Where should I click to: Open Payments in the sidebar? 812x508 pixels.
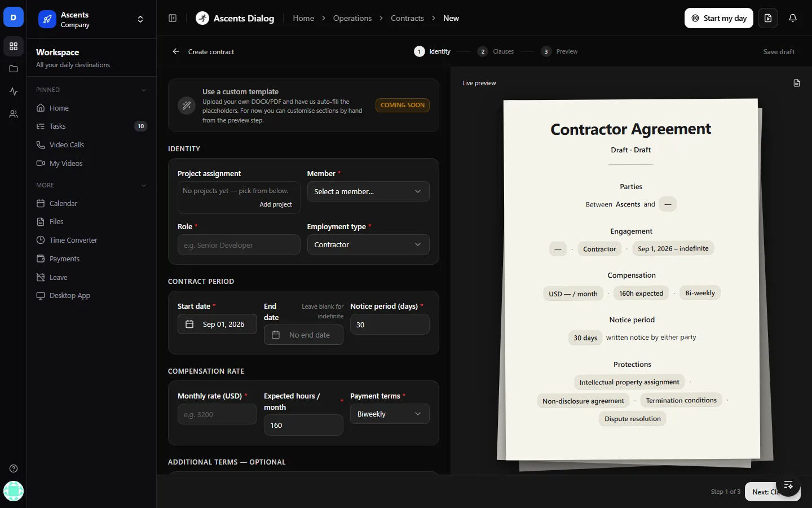(91, 259)
